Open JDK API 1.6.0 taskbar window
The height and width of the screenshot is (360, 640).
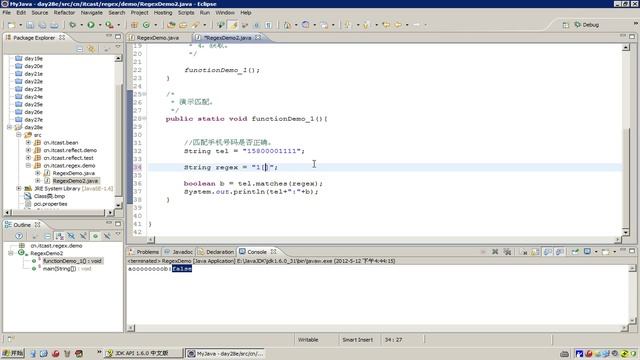click(x=142, y=353)
